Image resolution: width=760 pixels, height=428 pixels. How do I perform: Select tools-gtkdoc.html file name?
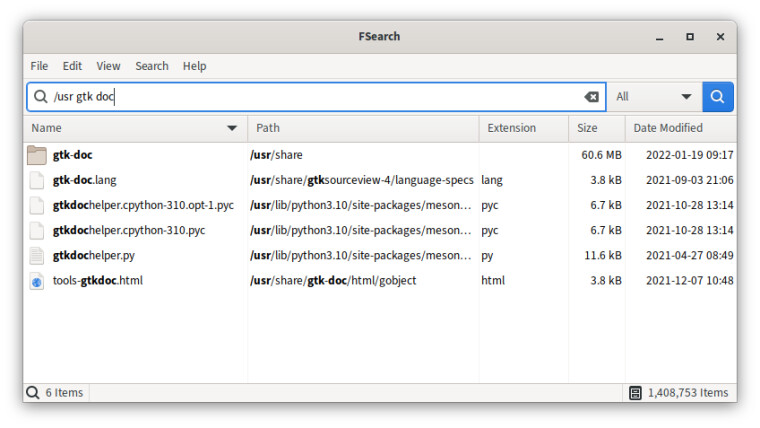click(97, 281)
